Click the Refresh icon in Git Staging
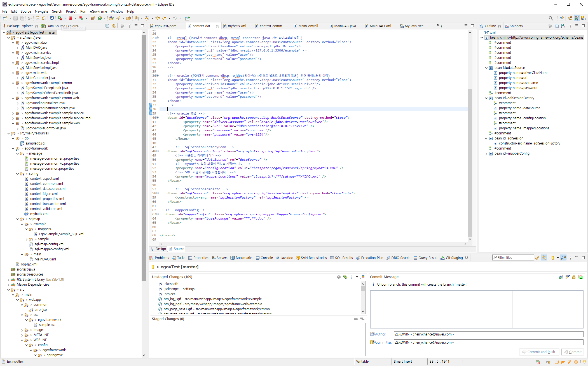This screenshot has width=588, height=366. coord(537,258)
